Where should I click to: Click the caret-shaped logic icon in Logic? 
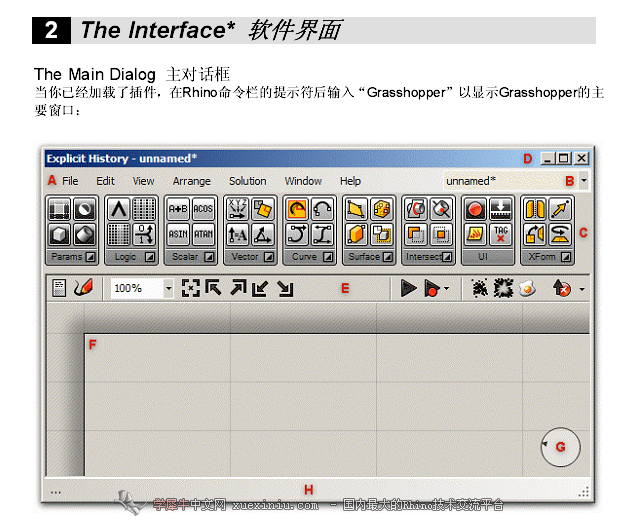click(119, 209)
